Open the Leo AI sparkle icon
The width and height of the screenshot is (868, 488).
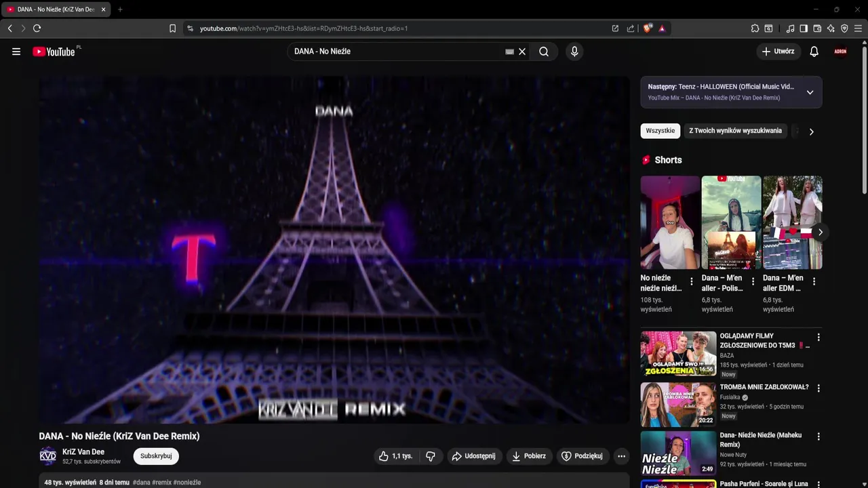click(x=831, y=28)
